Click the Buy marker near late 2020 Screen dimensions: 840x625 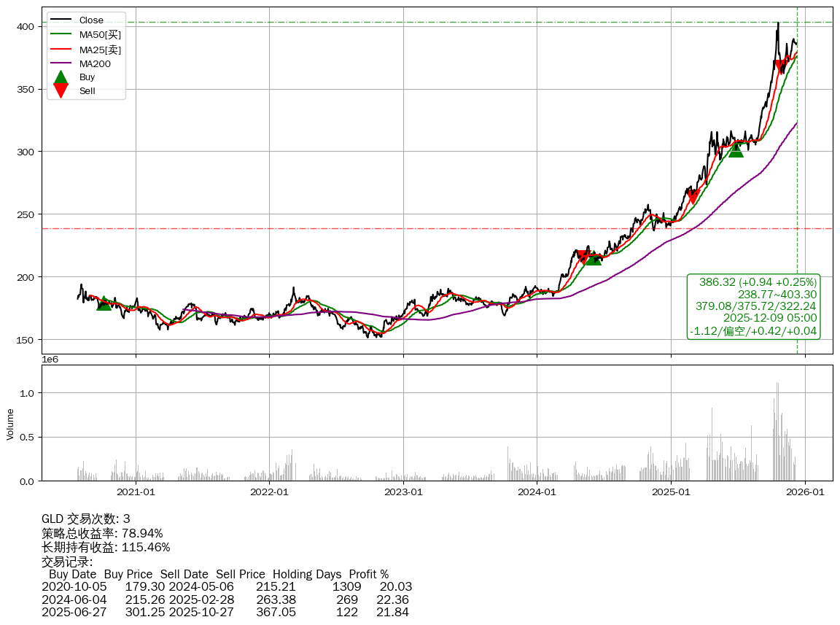(104, 303)
